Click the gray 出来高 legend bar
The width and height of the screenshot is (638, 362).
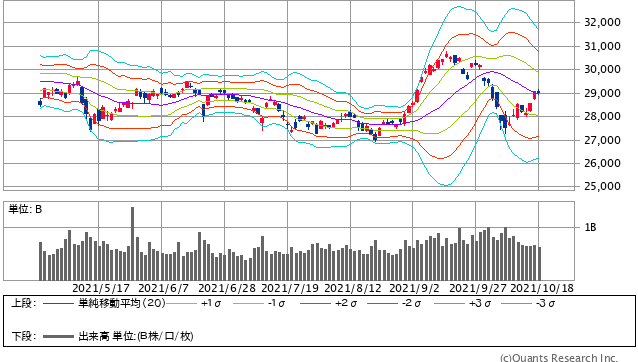(x=58, y=336)
